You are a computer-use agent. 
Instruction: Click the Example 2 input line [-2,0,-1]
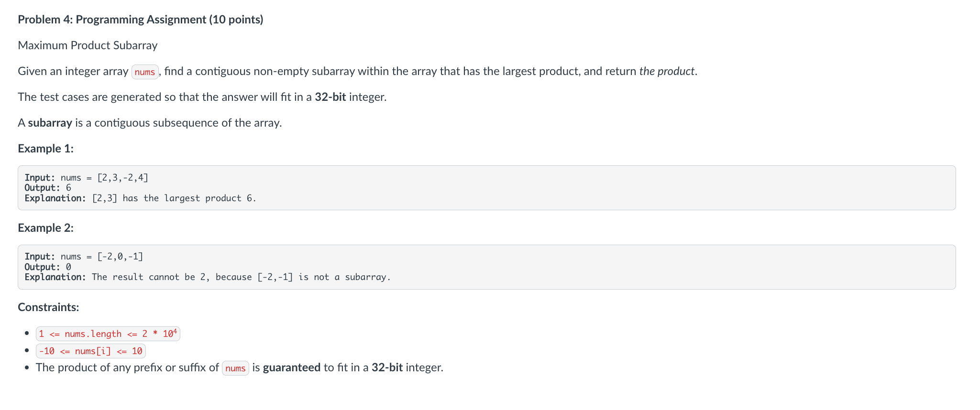coord(84,257)
